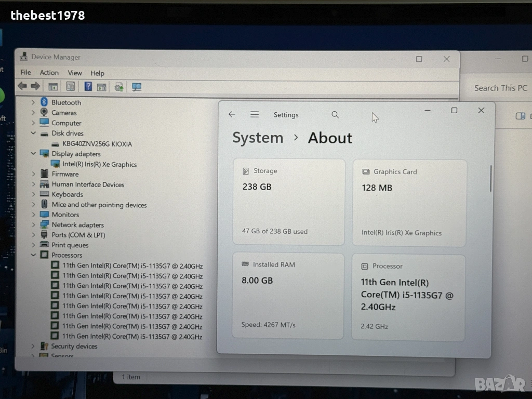Open the View menu in Device Manager
The height and width of the screenshot is (399, 532).
pos(75,73)
